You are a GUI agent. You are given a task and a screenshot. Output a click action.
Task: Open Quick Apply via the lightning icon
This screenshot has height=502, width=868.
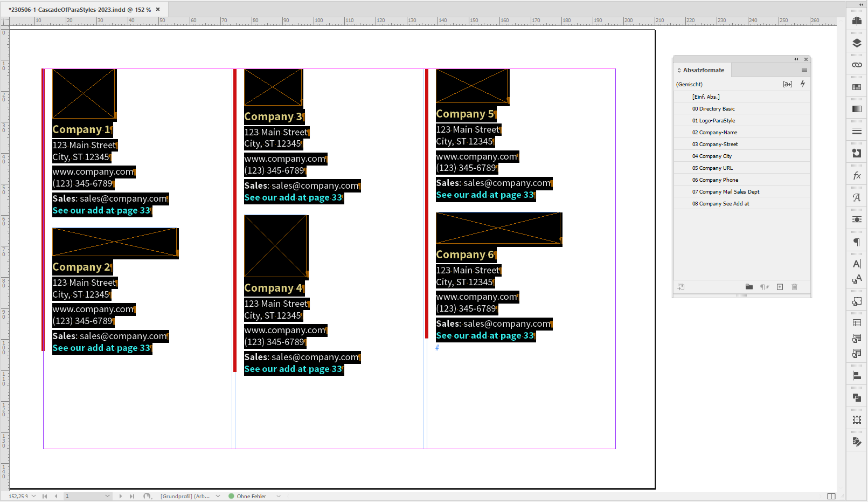803,84
